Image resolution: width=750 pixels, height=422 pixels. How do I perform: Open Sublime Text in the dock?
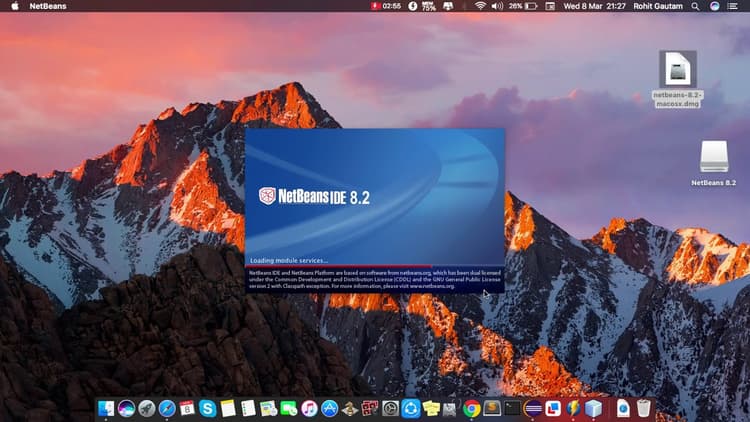[x=492, y=409]
